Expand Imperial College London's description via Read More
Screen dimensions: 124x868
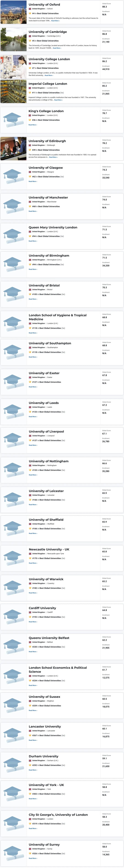(x=58, y=100)
